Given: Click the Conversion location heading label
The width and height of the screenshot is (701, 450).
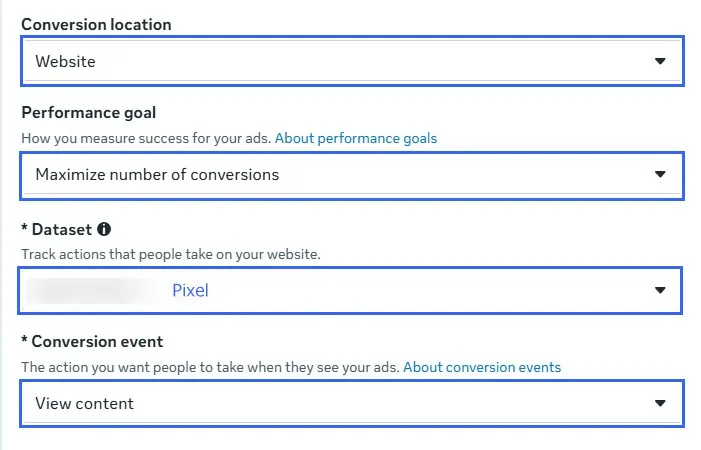Looking at the screenshot, I should click(97, 25).
